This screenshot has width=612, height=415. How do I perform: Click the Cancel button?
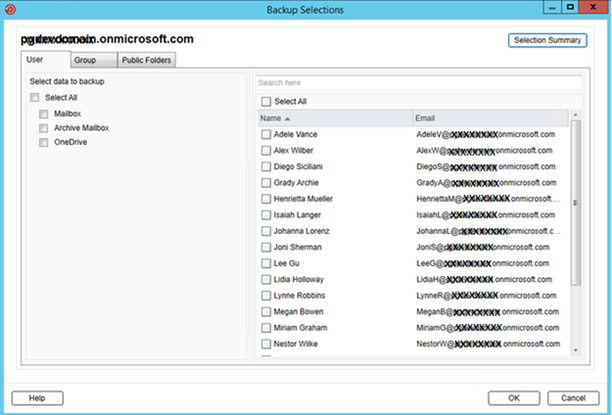573,398
